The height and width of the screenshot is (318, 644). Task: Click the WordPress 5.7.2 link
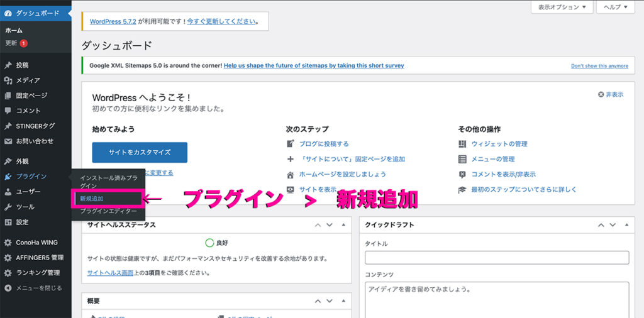point(113,21)
